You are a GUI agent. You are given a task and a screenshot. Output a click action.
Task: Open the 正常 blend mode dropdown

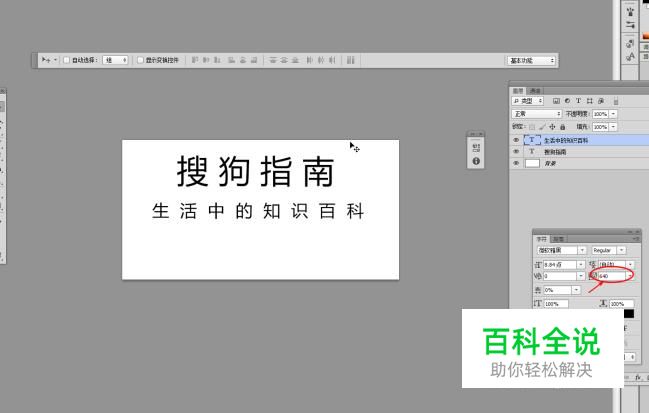coord(537,114)
